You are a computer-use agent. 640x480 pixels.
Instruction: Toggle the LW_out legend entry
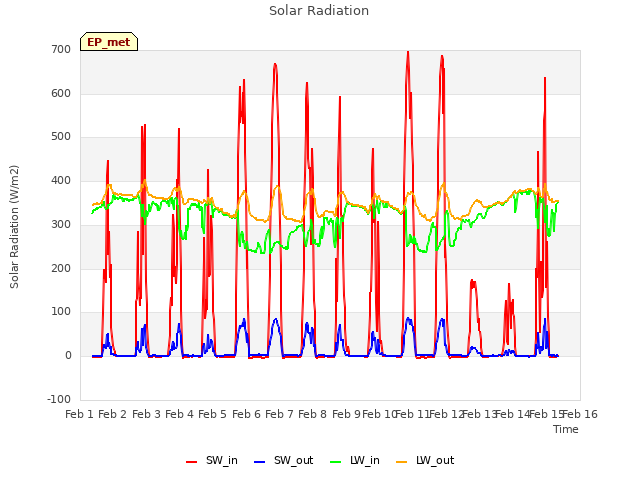pyautogui.click(x=425, y=460)
